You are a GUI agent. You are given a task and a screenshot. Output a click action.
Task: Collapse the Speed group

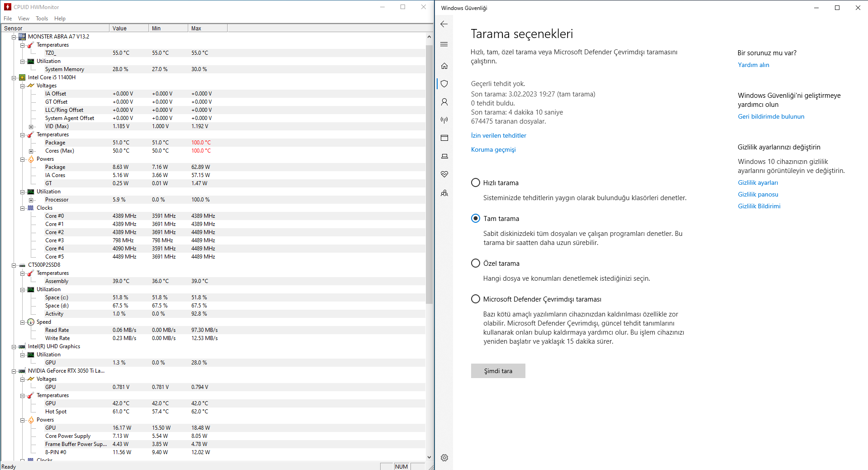(23, 322)
